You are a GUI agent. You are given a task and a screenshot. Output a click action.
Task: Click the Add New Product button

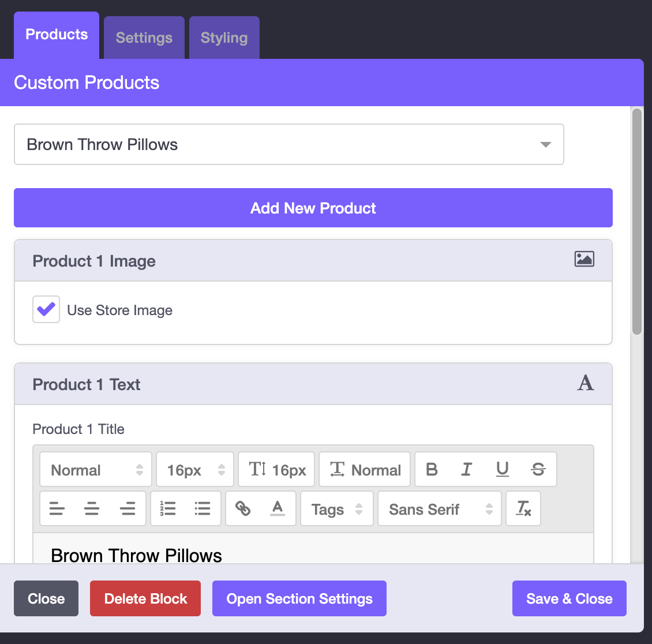[313, 208]
